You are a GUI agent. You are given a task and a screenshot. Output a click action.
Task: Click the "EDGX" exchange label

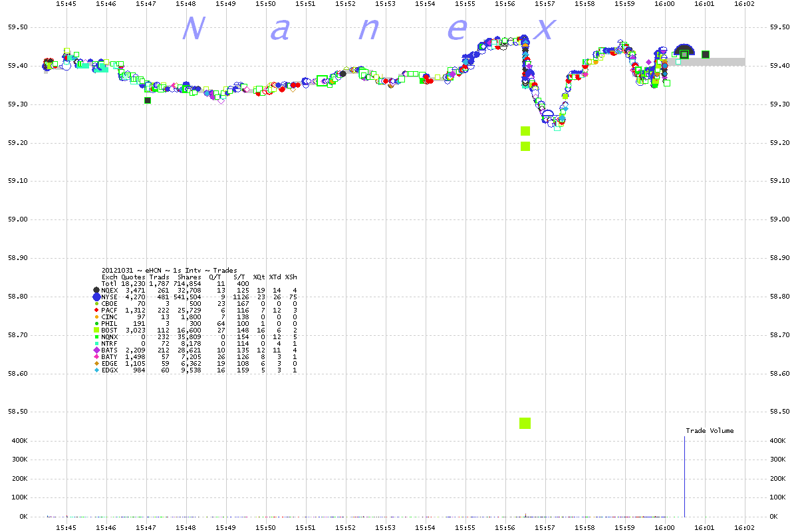click(x=110, y=370)
